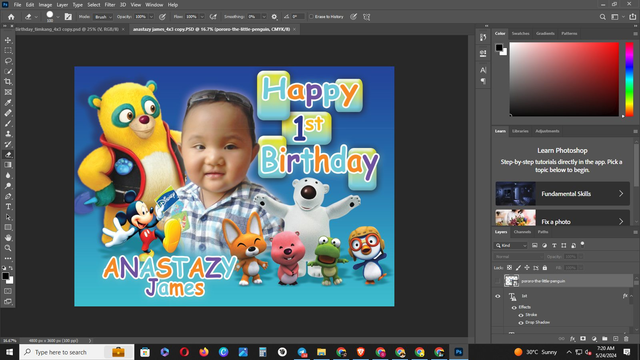Filter layers for pixel layers icon
This screenshot has width=640, height=360.
point(535,245)
